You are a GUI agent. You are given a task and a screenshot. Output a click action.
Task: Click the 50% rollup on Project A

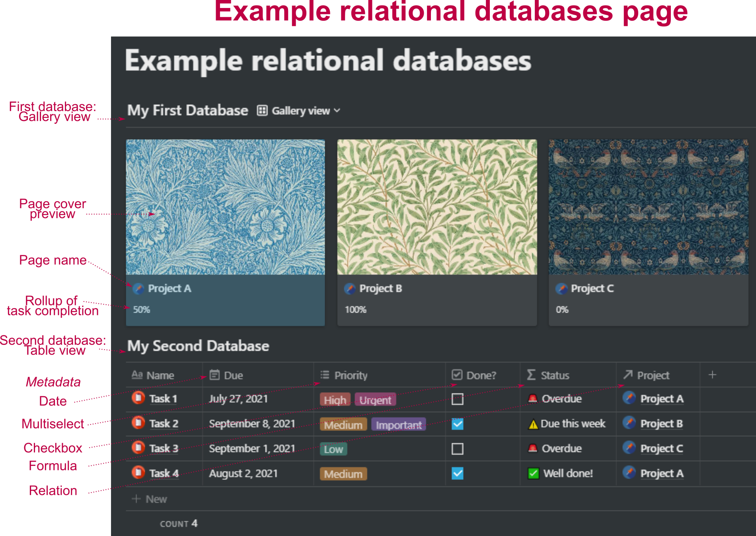click(x=142, y=309)
